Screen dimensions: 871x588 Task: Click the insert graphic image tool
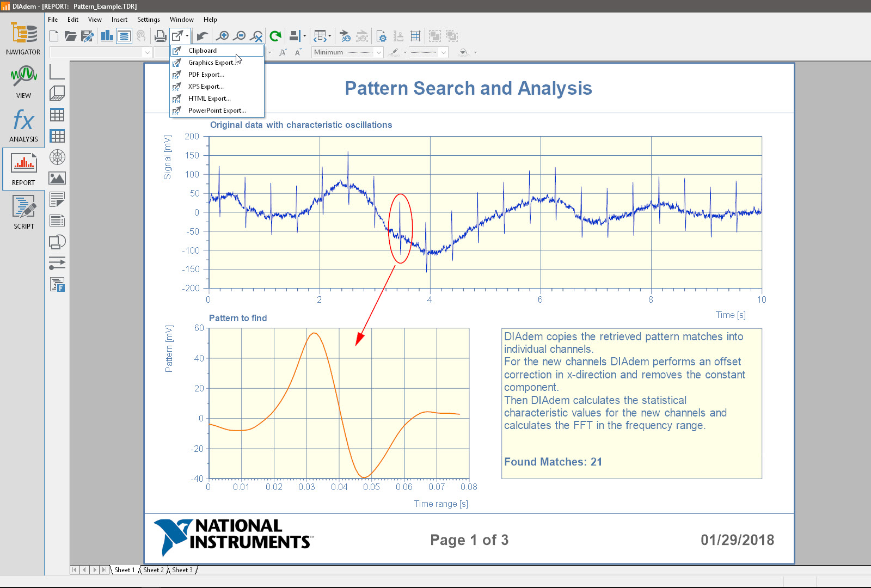tap(57, 178)
